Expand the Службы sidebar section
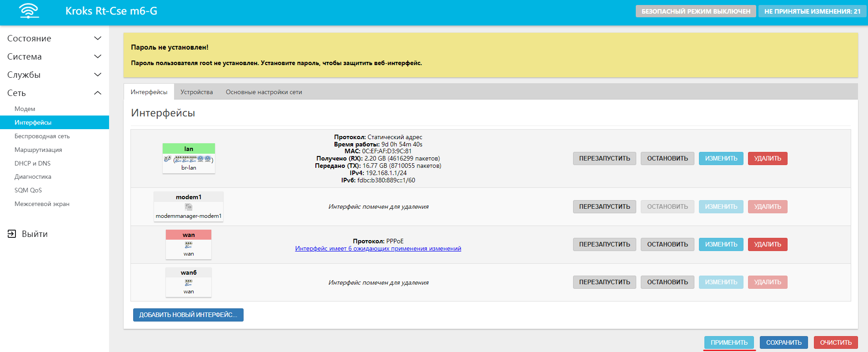 pyautogui.click(x=97, y=75)
